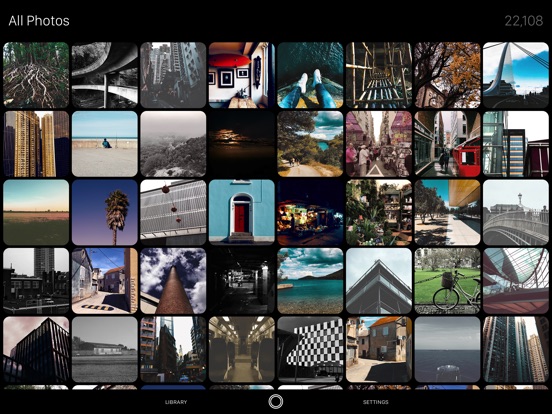Select the autumn orange tree photo
Viewport: 552px width, 414px height.
point(447,75)
